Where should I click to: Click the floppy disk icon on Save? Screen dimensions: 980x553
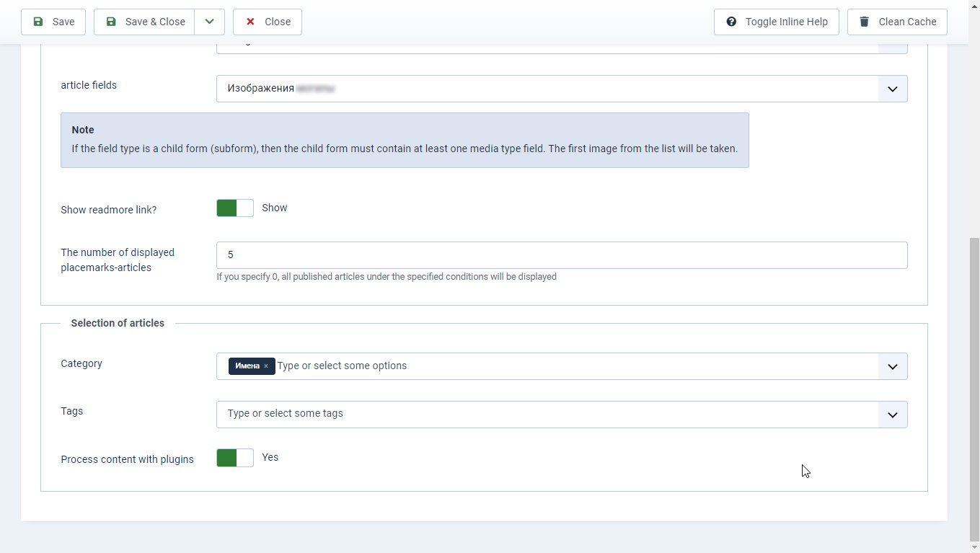coord(38,22)
